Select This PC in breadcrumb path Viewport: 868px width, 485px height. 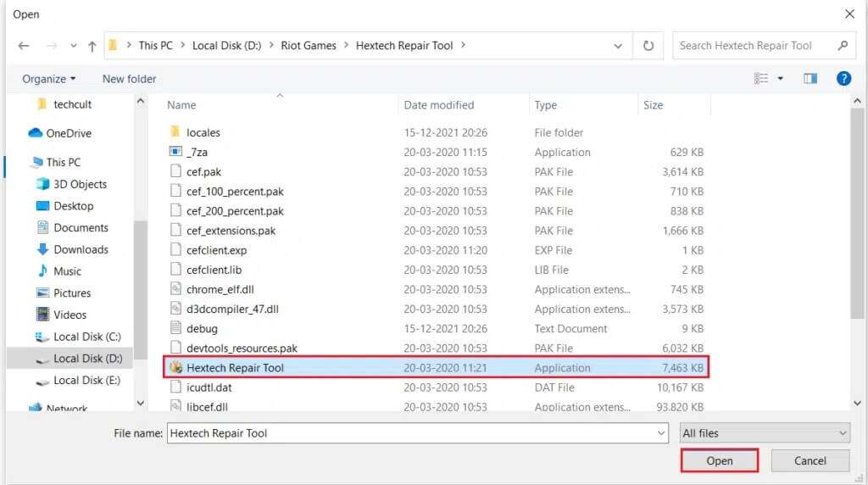tap(156, 46)
